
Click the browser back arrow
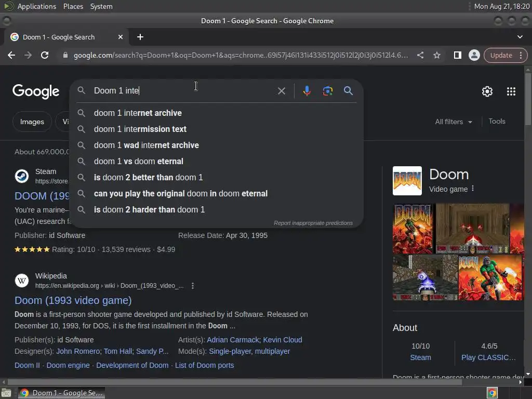11,55
